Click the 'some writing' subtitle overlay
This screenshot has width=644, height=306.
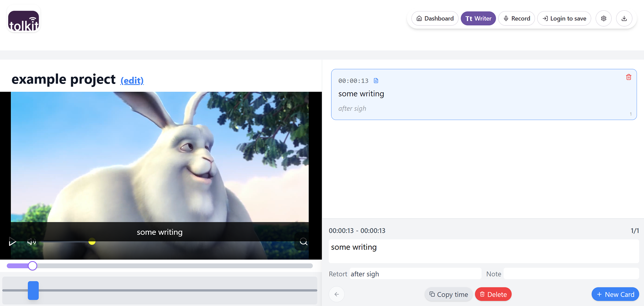point(160,232)
